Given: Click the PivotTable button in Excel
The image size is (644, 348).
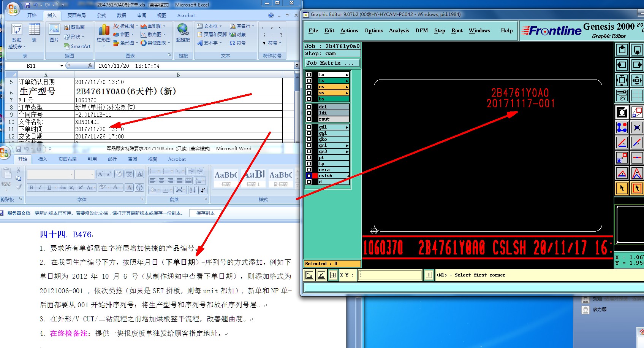Looking at the screenshot, I should click(17, 36).
